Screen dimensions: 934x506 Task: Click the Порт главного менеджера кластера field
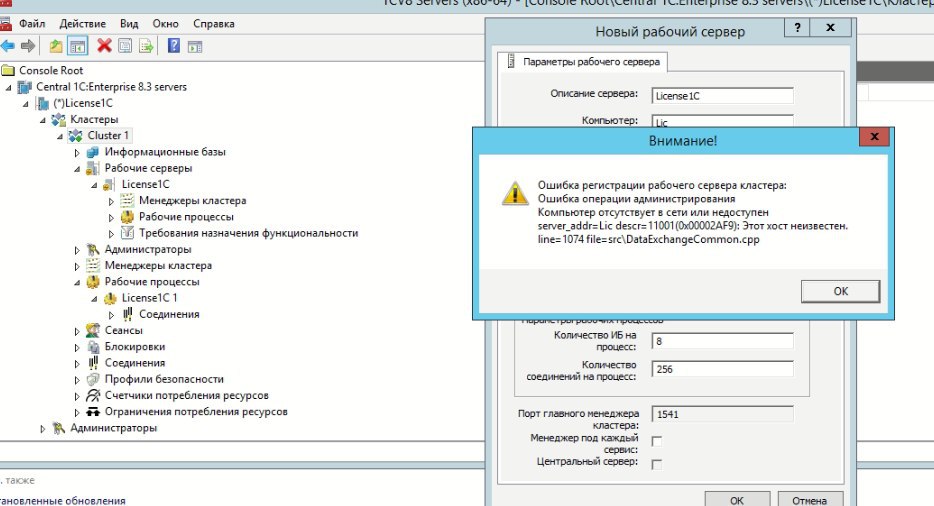pos(723,414)
